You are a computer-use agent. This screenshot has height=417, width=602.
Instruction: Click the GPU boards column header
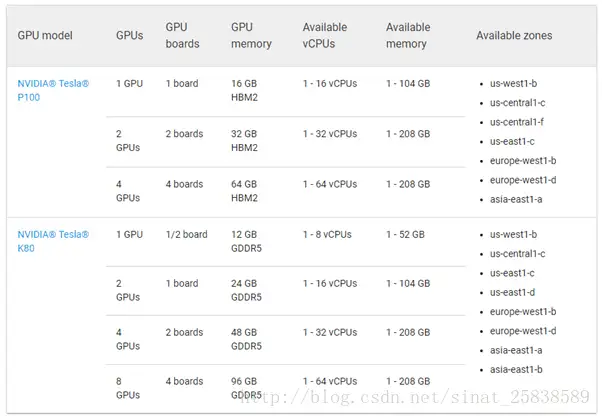182,35
